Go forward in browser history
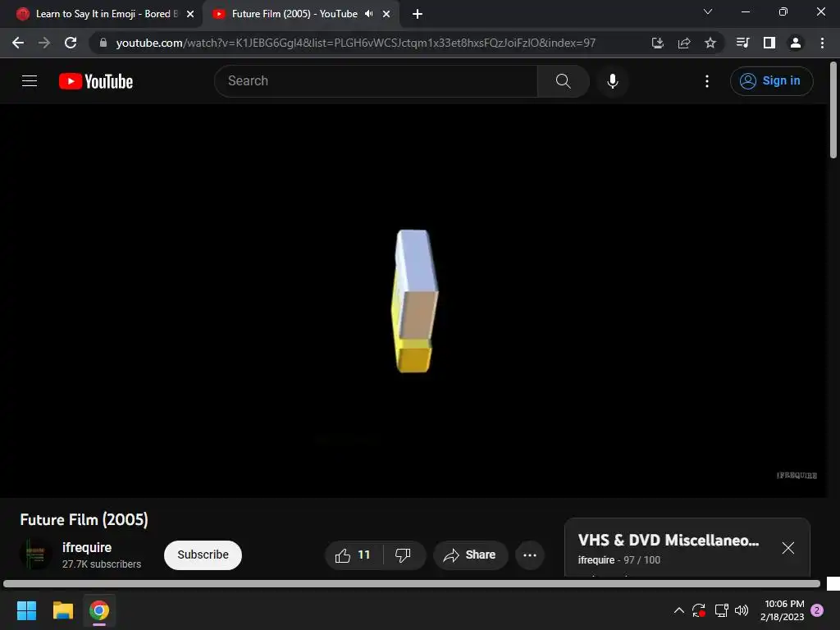The width and height of the screenshot is (840, 630). pyautogui.click(x=44, y=43)
